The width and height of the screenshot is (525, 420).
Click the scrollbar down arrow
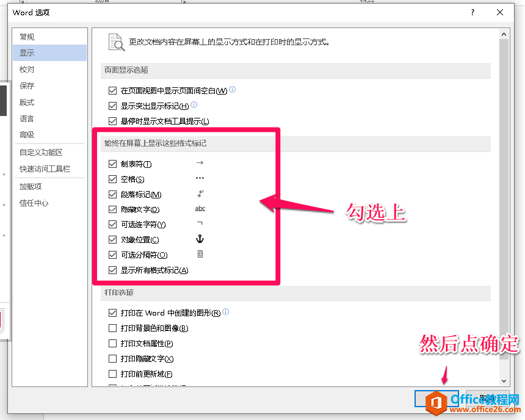[504, 381]
